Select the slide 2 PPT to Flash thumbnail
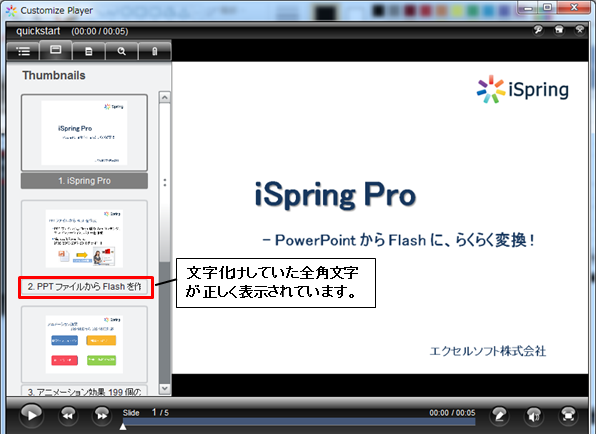Image resolution: width=596 pixels, height=434 pixels. 84,238
